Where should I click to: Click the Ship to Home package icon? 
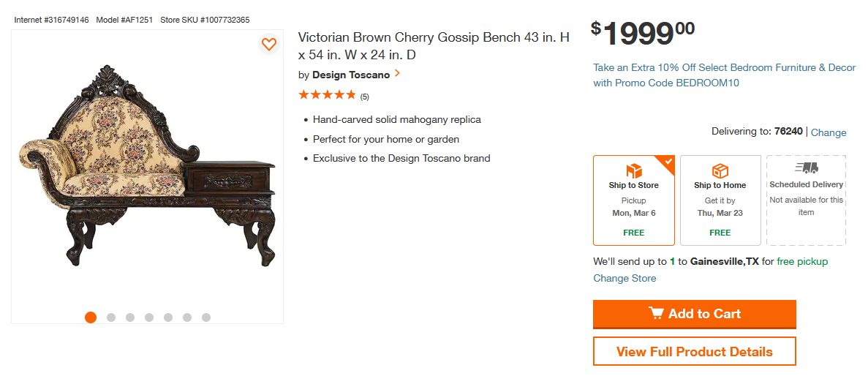(x=720, y=170)
